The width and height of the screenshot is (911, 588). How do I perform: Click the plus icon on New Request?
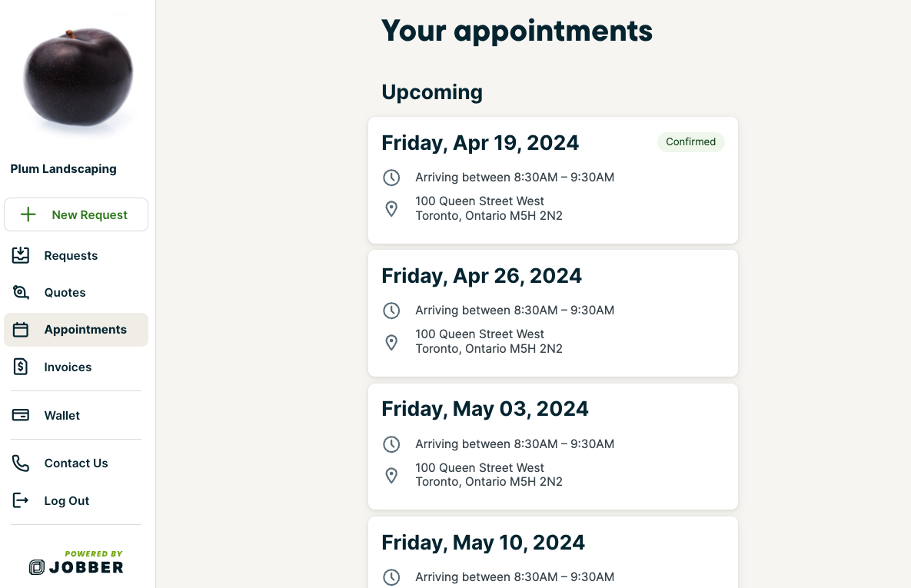(29, 214)
